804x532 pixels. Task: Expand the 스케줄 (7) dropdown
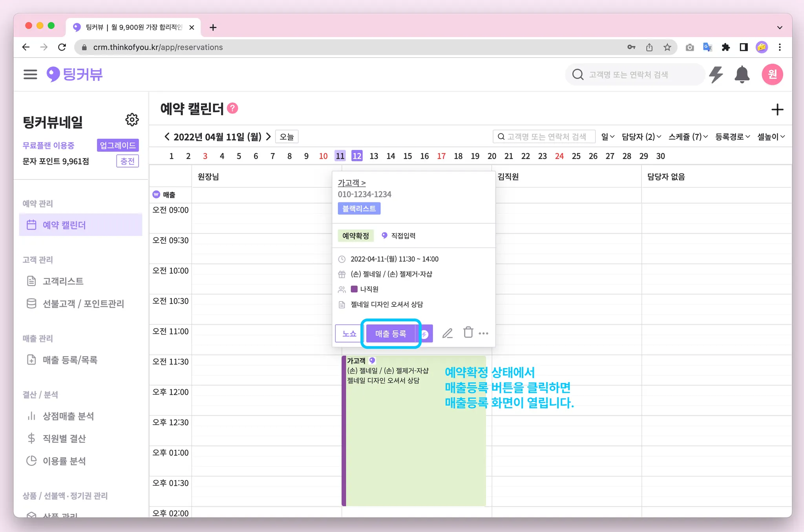(688, 137)
